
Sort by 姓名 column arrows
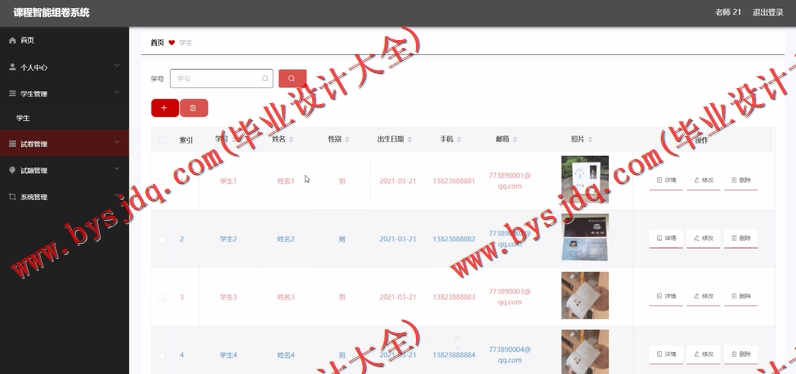[x=291, y=140]
